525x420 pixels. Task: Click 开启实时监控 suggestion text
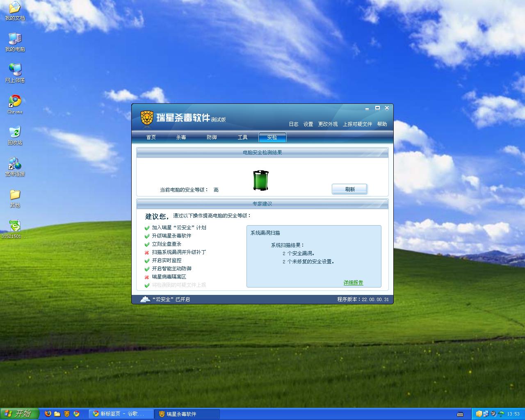coord(167,260)
